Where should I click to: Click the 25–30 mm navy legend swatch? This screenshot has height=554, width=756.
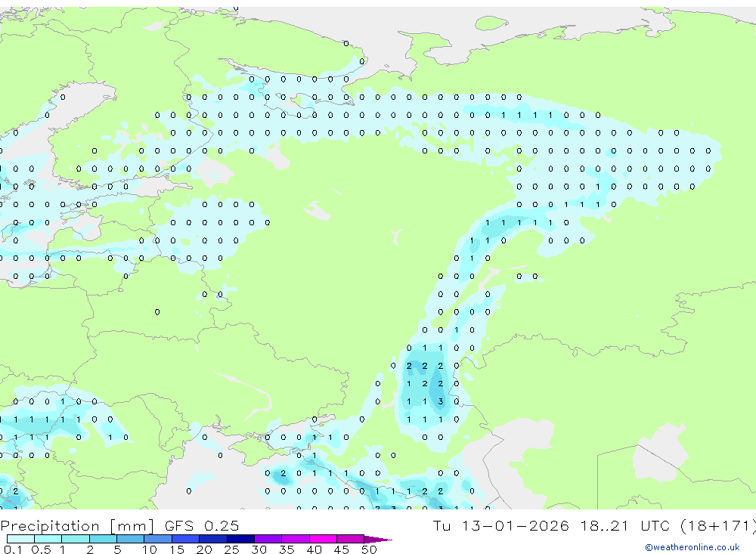pyautogui.click(x=240, y=539)
